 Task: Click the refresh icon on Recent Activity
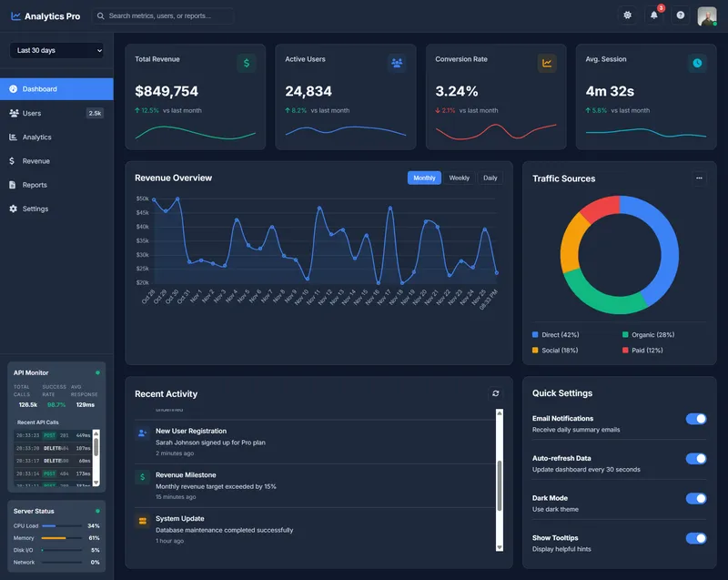pos(496,393)
